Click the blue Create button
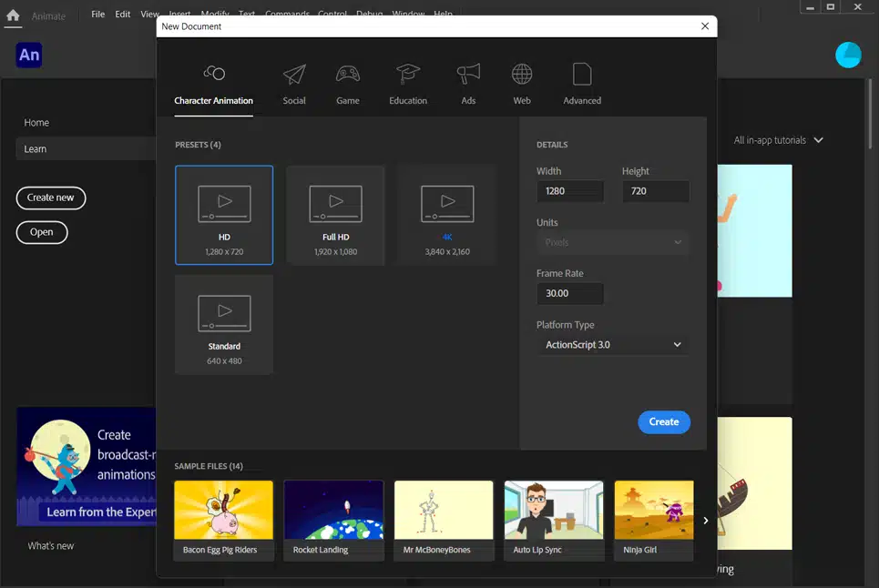Viewport: 879px width, 588px height. 664,422
